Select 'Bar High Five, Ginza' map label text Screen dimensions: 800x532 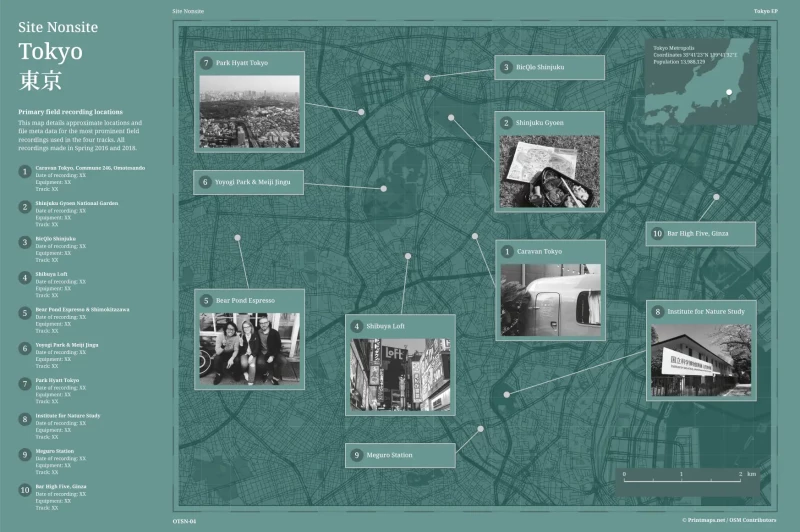click(697, 234)
